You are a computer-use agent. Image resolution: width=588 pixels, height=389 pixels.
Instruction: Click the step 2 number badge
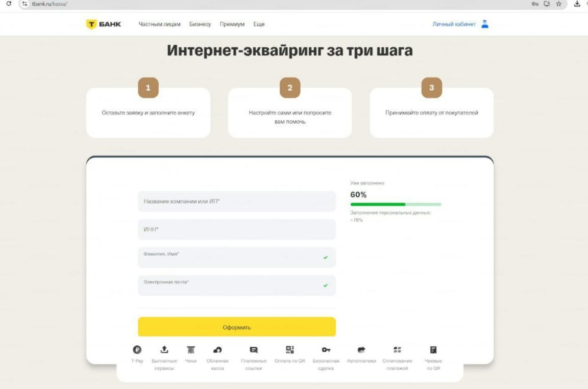(290, 88)
